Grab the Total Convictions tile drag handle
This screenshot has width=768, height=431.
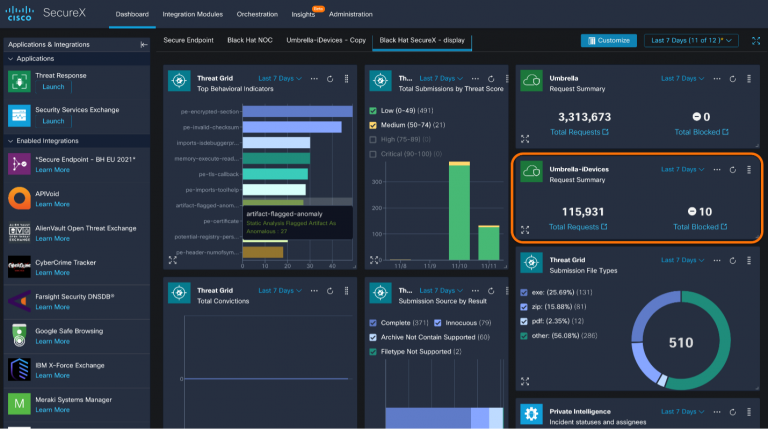point(347,290)
